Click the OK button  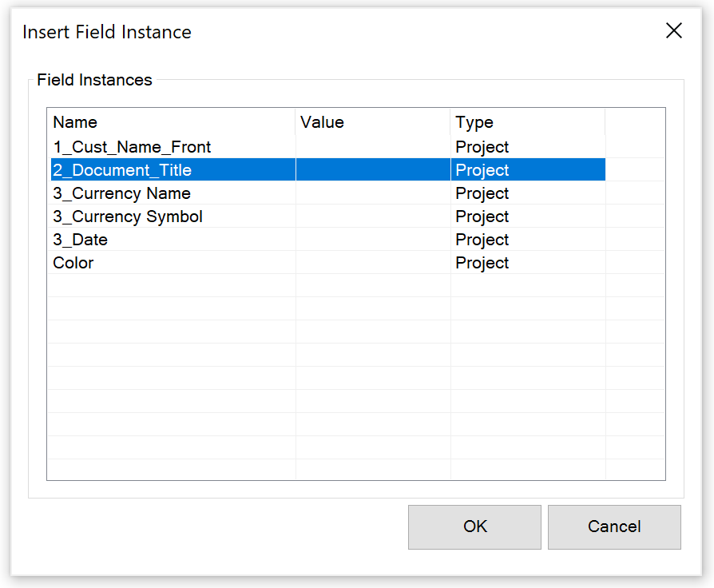(474, 527)
